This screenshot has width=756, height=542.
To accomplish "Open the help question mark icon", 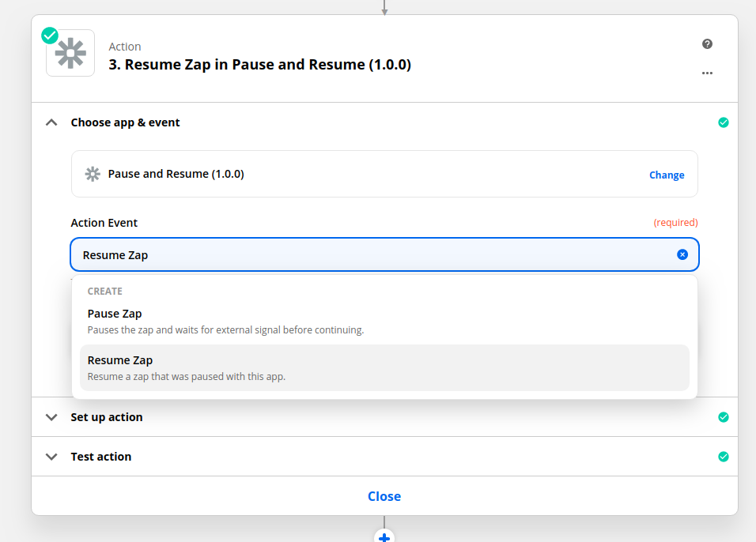I will (707, 44).
